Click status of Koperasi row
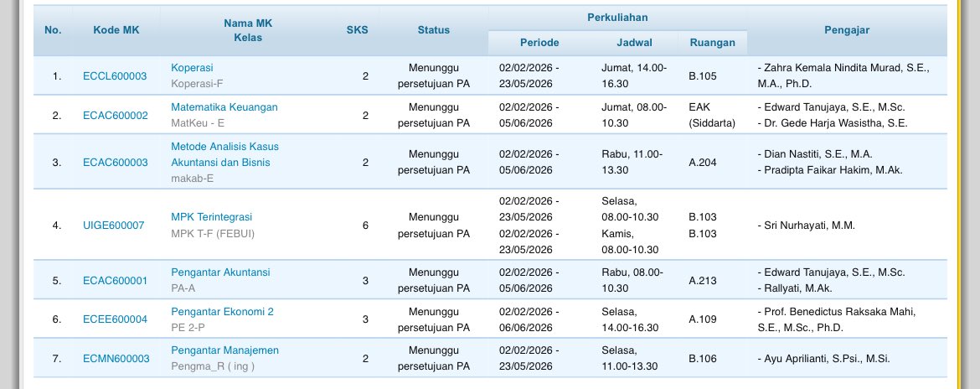The image size is (980, 389). pyautogui.click(x=434, y=76)
